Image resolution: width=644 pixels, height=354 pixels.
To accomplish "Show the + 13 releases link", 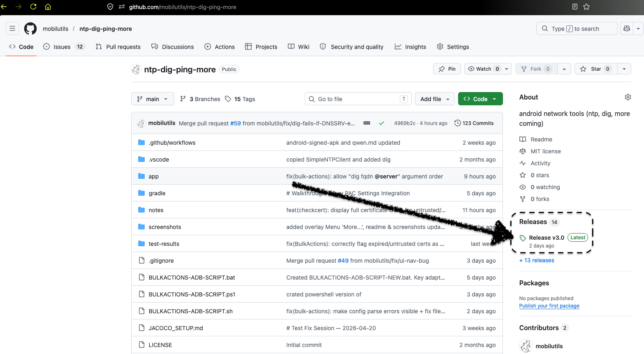I will tap(537, 260).
